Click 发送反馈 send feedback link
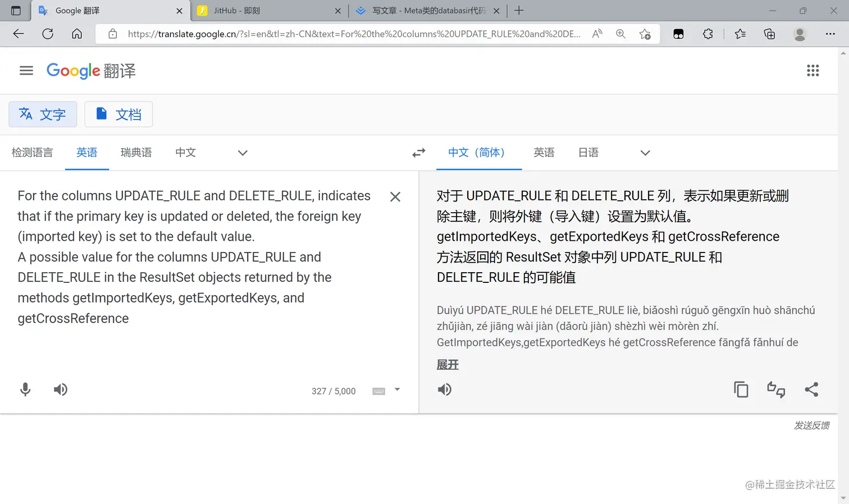 812,425
